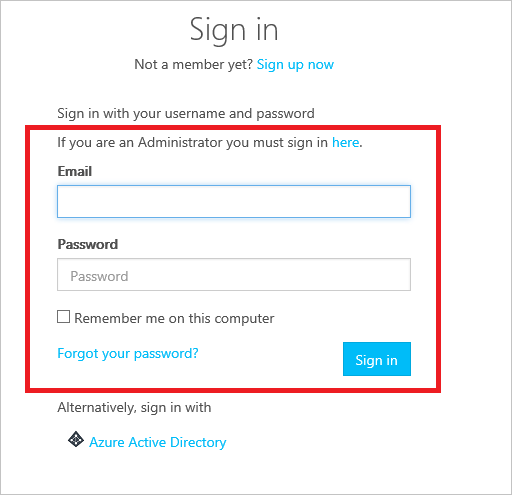
Task: Focus the Email text box
Action: 234,202
